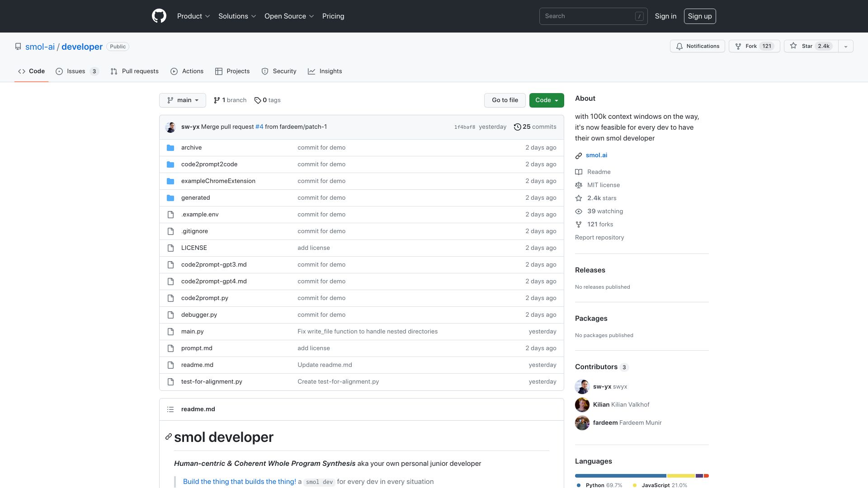Click the Notifications bell button
868x488 pixels.
(x=698, y=46)
